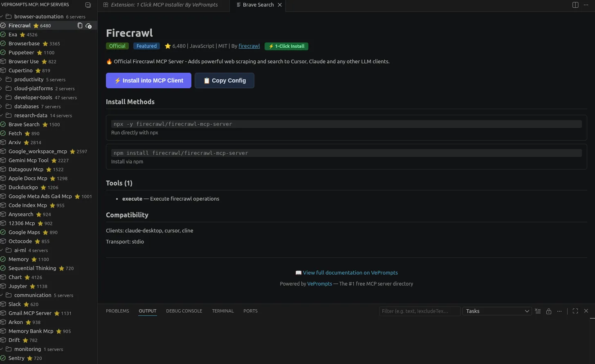Image resolution: width=595 pixels, height=364 pixels.
Task: Click the package icon beside Jupyter
Action: [x=3, y=286]
